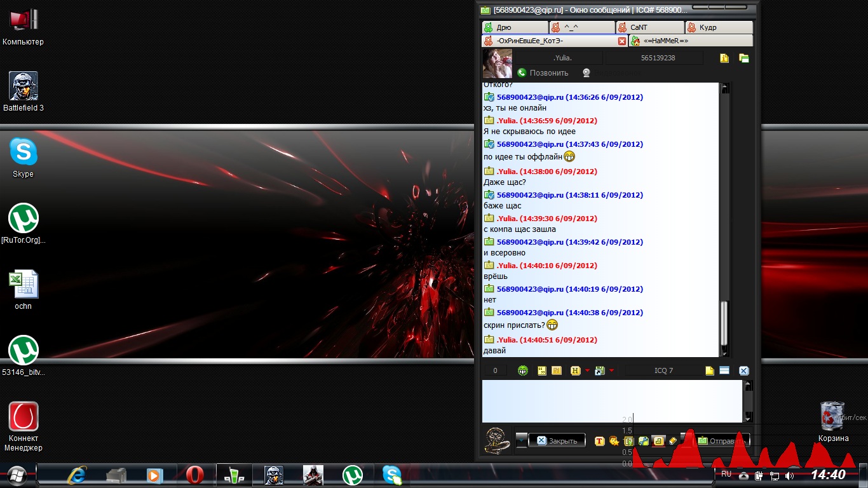Click the send file floppy icon

click(600, 371)
